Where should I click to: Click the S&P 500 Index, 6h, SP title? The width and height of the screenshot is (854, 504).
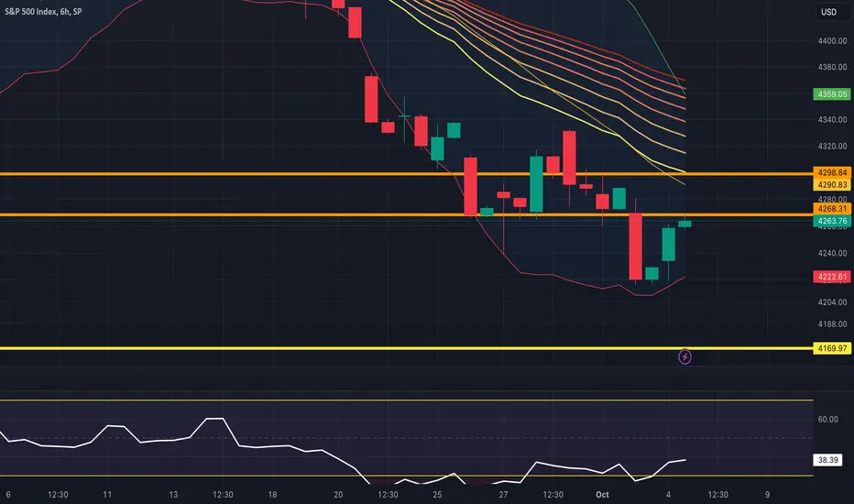[x=43, y=11]
